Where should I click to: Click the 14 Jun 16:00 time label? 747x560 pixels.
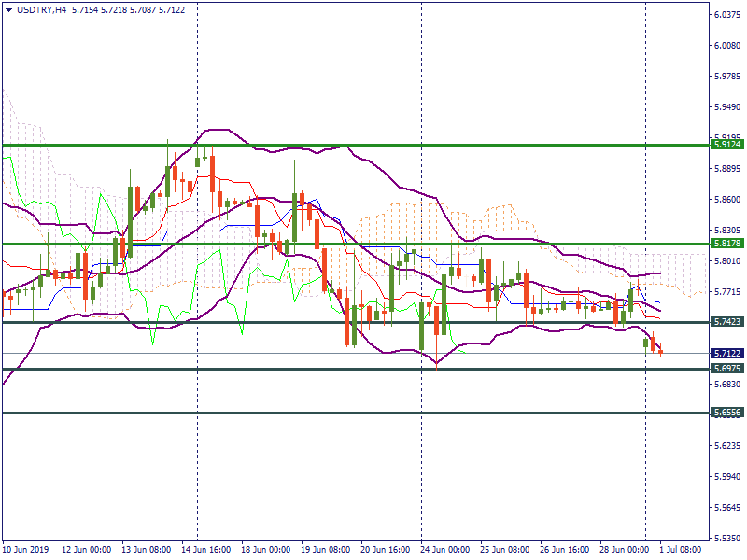click(205, 551)
